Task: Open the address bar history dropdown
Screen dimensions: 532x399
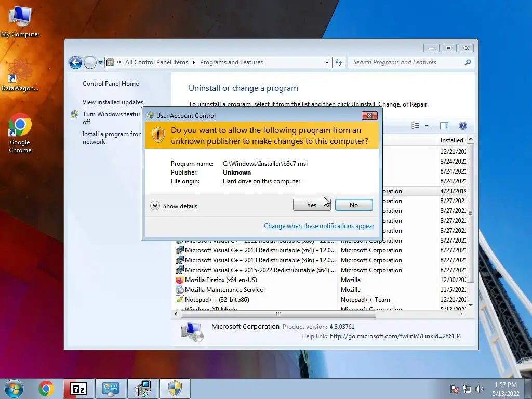Action: coord(327,62)
